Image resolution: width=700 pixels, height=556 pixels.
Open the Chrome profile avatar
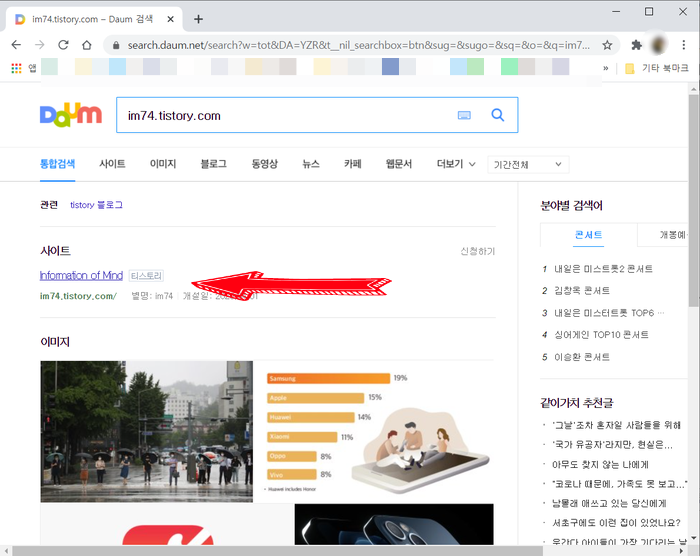point(658,45)
